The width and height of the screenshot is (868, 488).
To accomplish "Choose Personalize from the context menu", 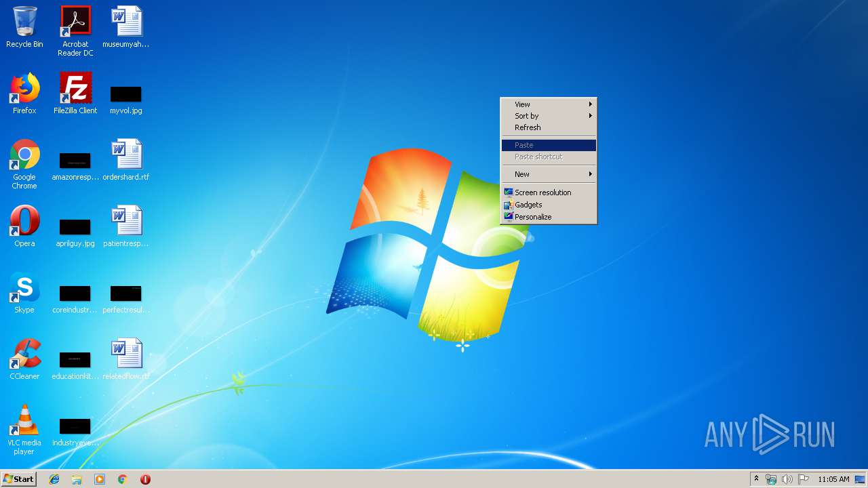I will click(549, 217).
